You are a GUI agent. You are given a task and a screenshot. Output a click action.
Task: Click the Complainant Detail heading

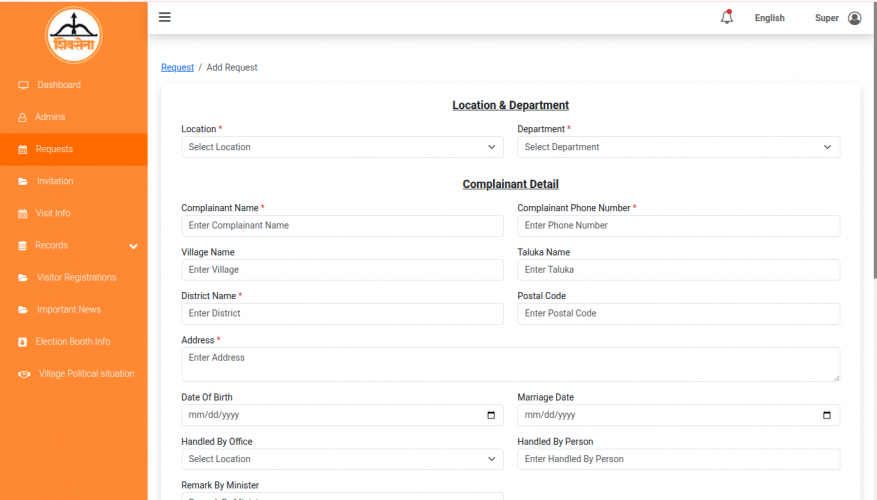click(x=511, y=184)
